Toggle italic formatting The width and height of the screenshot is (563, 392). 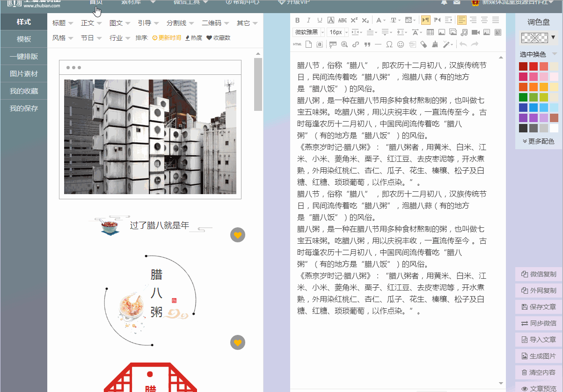(x=309, y=21)
